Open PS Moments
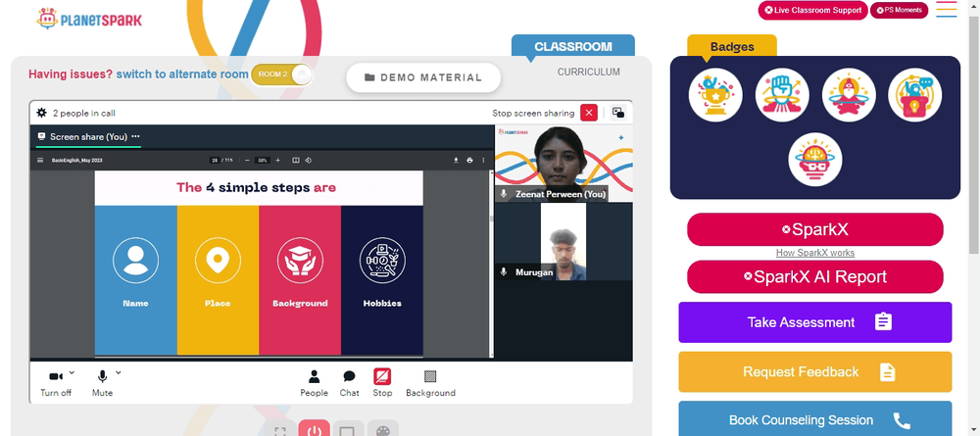 (899, 10)
